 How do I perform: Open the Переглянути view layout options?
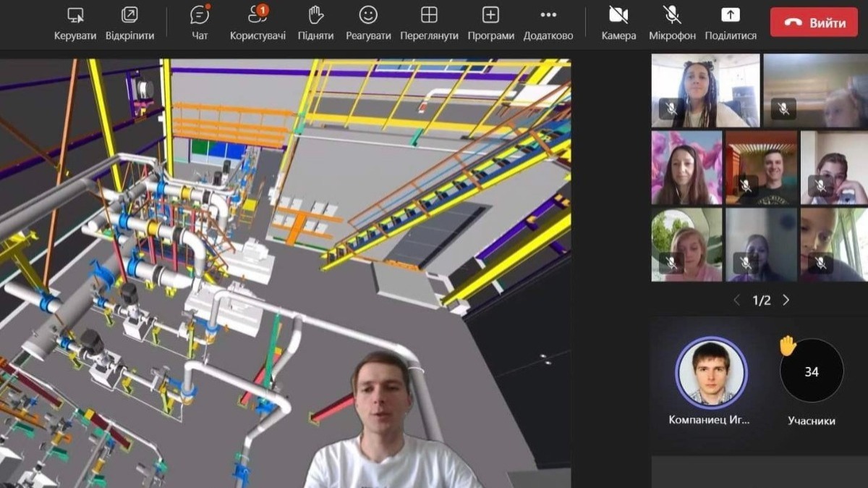[429, 15]
